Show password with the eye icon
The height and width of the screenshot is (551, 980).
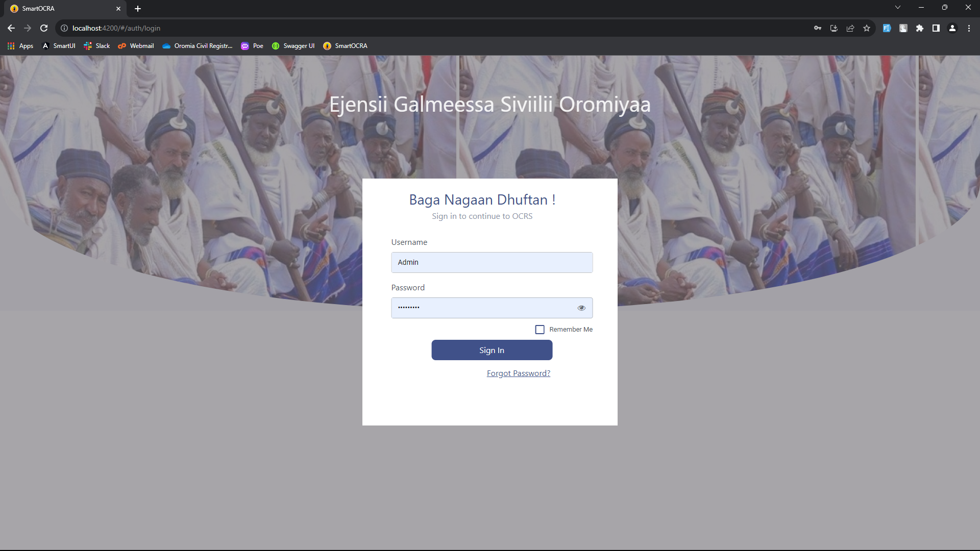tap(581, 308)
